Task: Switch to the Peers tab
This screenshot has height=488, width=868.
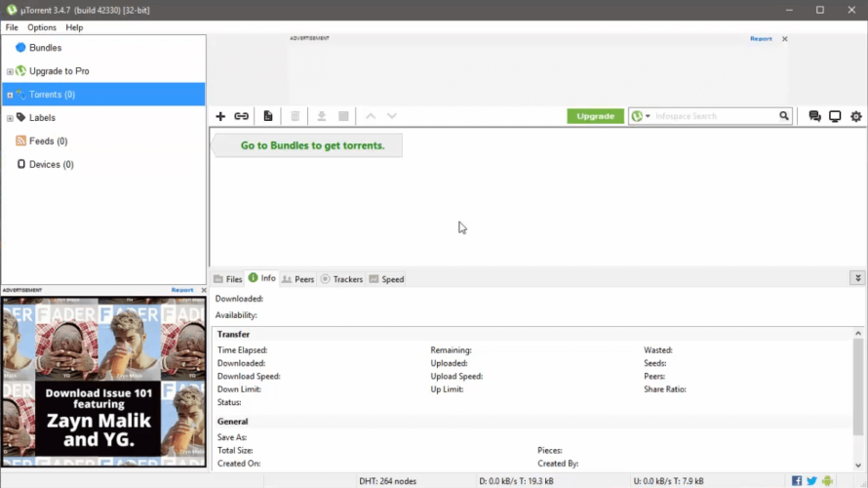Action: [297, 279]
